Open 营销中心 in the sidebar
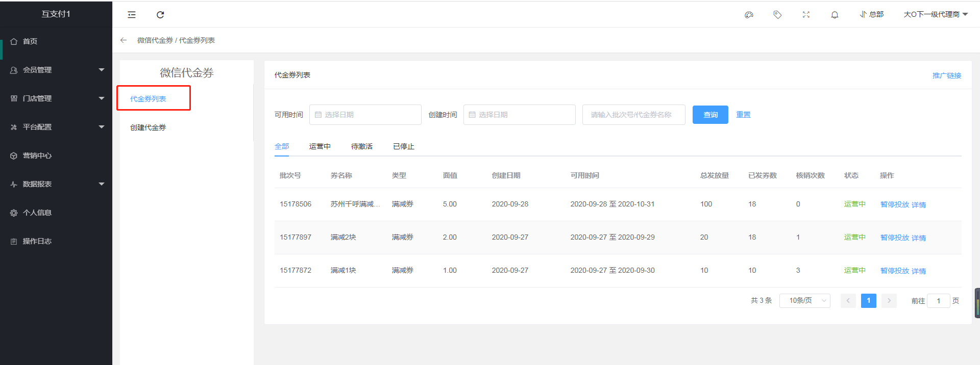The width and height of the screenshot is (980, 365). pyautogui.click(x=37, y=155)
